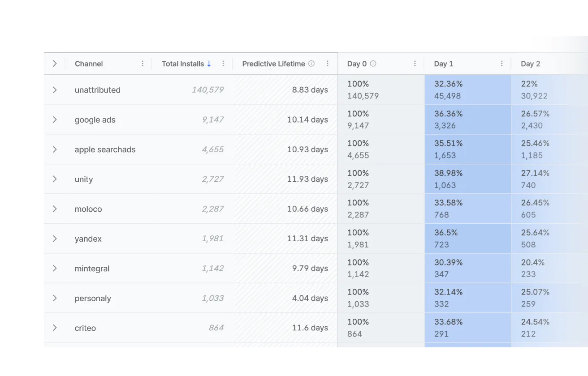
Task: Expand the yandex channel row
Action: [55, 238]
